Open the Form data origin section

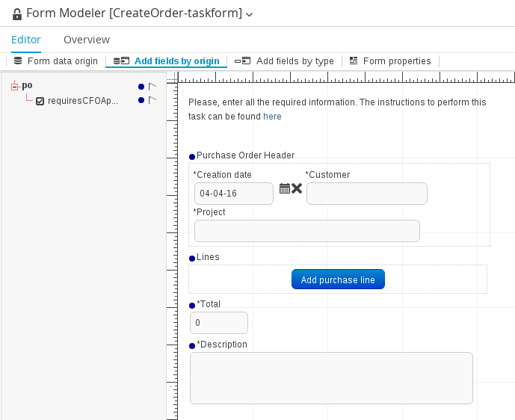tap(55, 61)
